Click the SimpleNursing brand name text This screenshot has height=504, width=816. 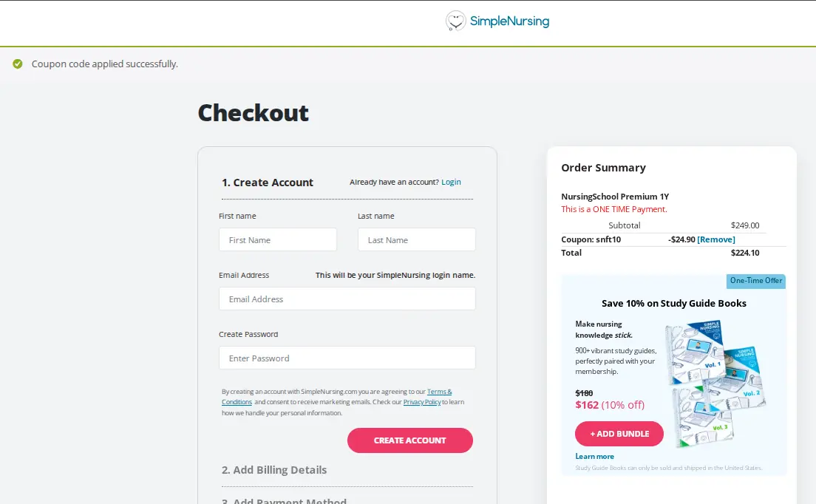point(509,21)
